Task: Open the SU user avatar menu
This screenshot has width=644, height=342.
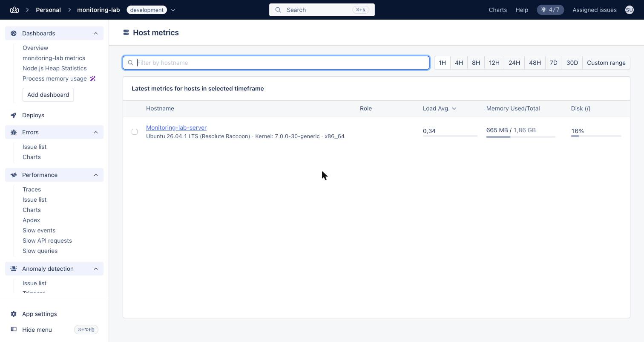Action: pyautogui.click(x=630, y=10)
